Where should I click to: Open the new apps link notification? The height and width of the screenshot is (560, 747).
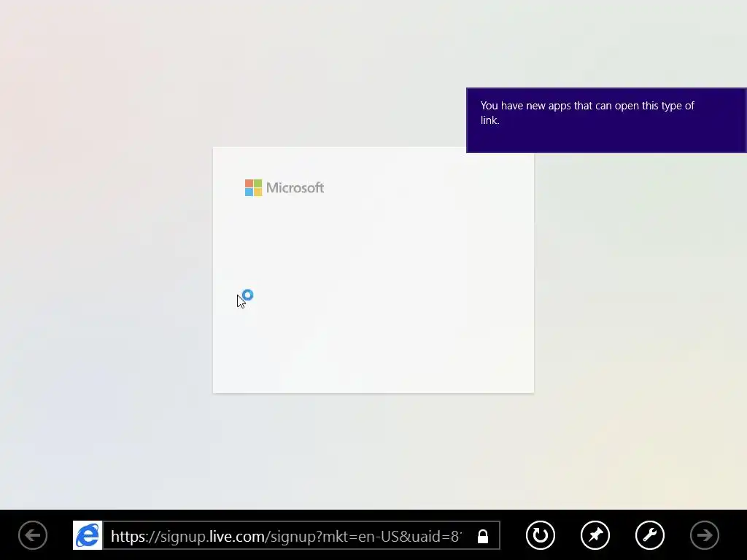coord(606,120)
